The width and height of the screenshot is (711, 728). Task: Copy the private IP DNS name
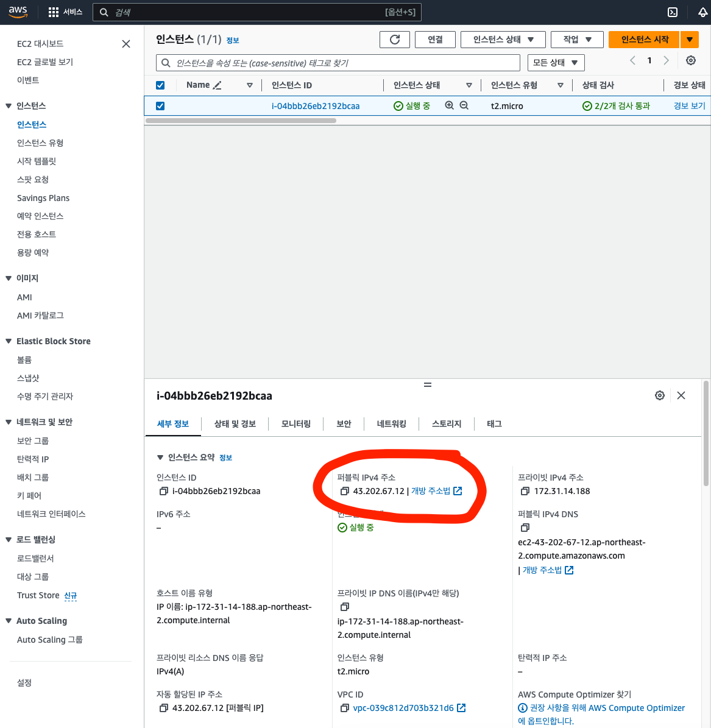(x=345, y=607)
